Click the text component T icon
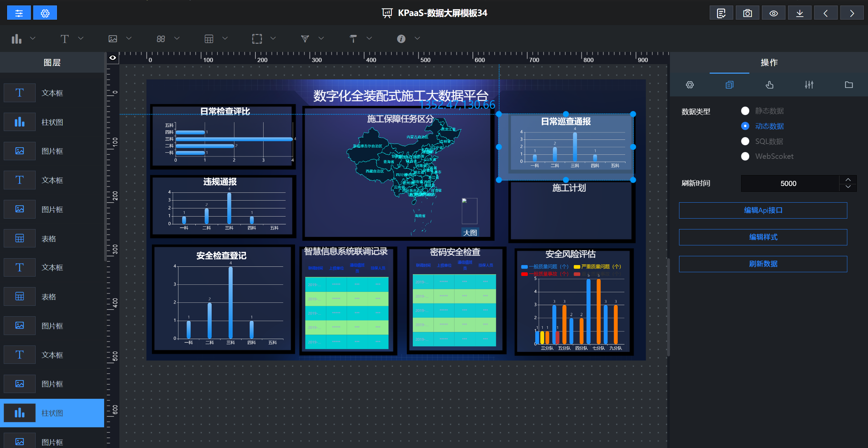This screenshot has width=868, height=448. click(64, 39)
